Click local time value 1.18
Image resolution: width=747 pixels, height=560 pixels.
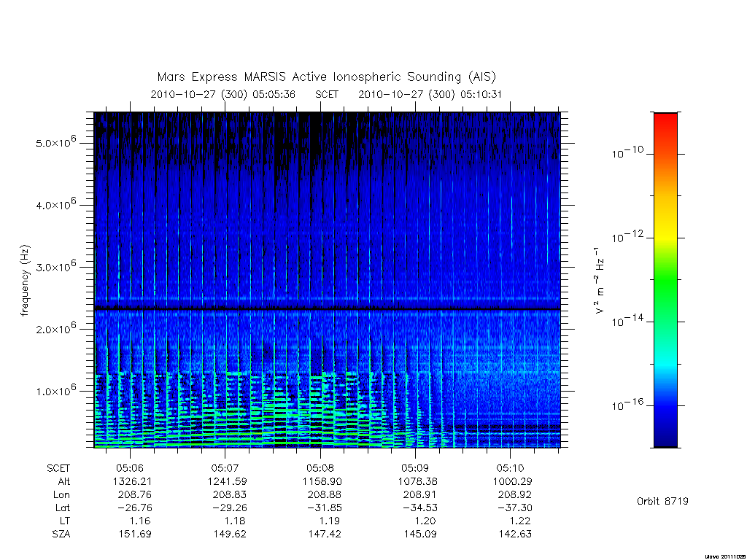click(234, 521)
